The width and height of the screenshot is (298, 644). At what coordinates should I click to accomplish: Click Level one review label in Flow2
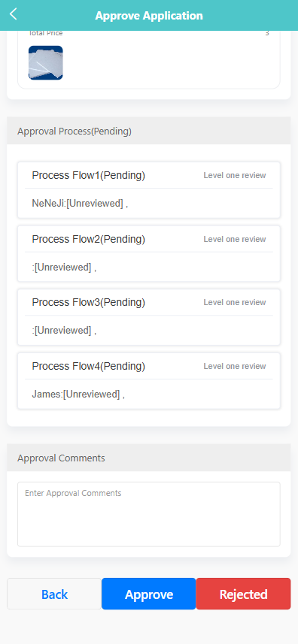(x=235, y=239)
